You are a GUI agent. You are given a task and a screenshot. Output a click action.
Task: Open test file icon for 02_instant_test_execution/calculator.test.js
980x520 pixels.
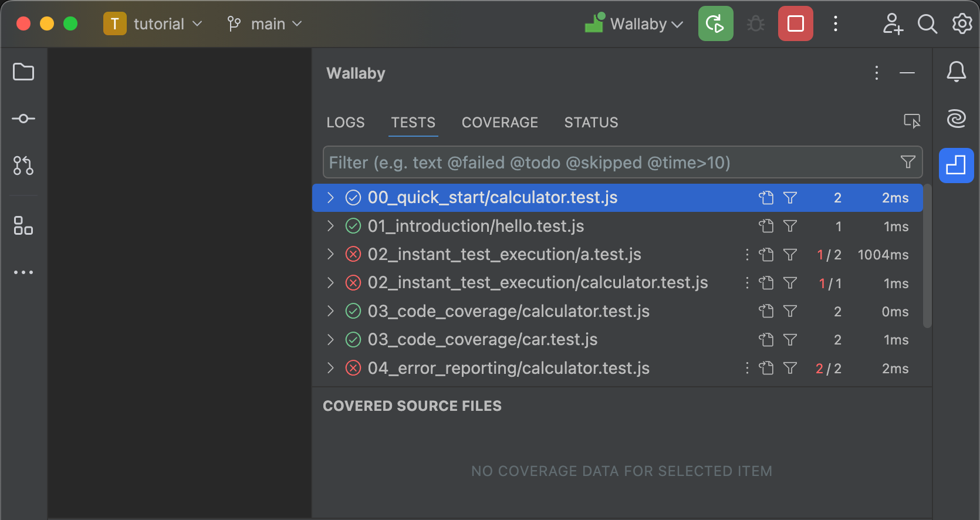[766, 283]
